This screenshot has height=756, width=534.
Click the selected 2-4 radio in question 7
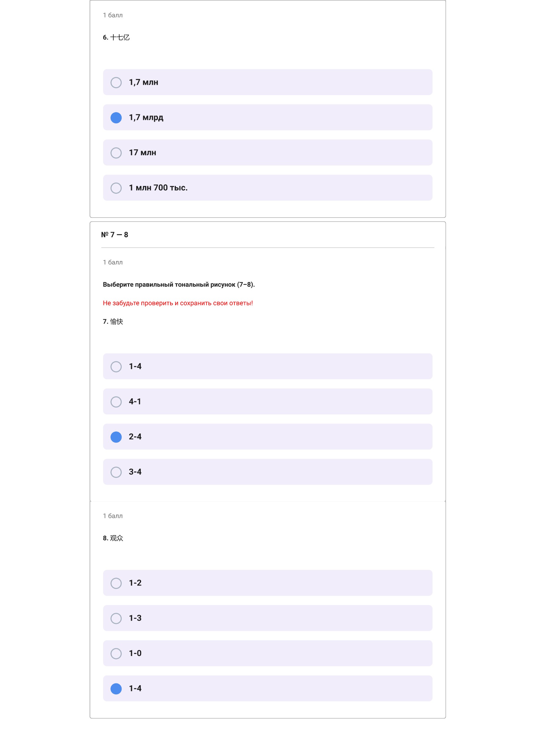pos(116,437)
